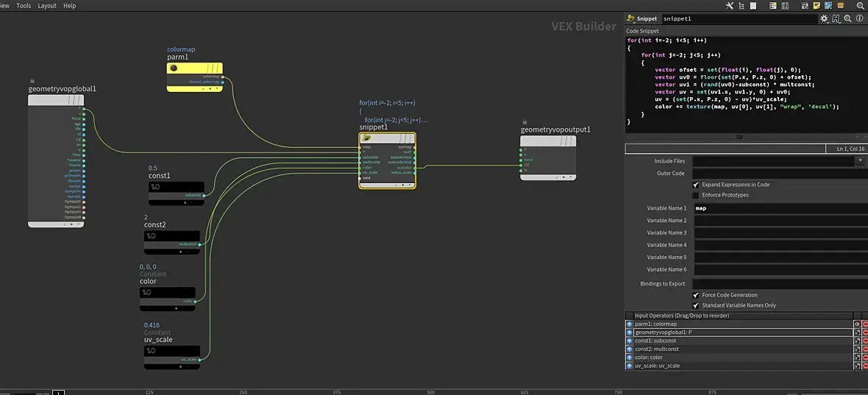Screen dimensions: 868x395
Task: Open the Snippet node type dropdown icon
Action: tap(630, 19)
